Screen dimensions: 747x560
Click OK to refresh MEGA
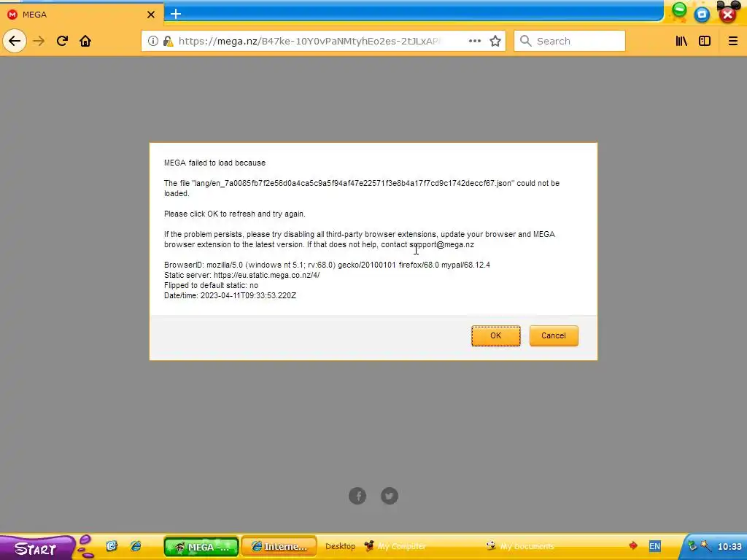(495, 335)
